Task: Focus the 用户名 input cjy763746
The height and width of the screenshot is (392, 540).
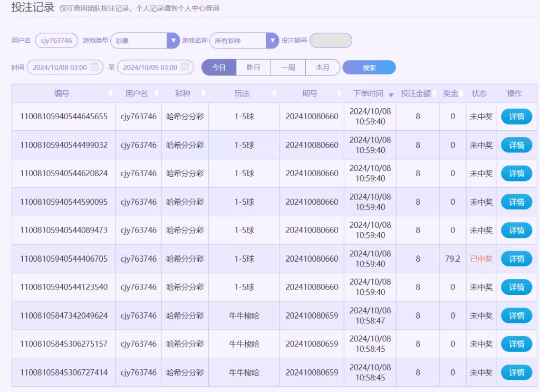Action: pyautogui.click(x=56, y=41)
